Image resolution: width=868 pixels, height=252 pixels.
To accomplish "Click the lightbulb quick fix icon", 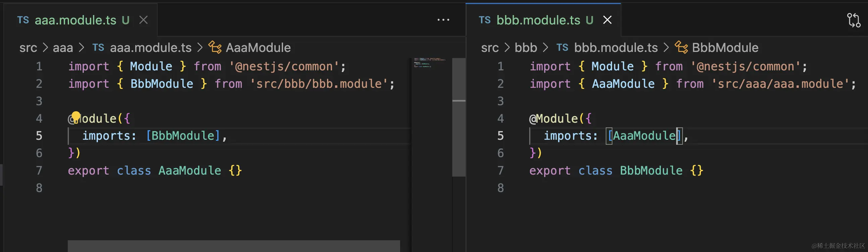I will point(76,117).
